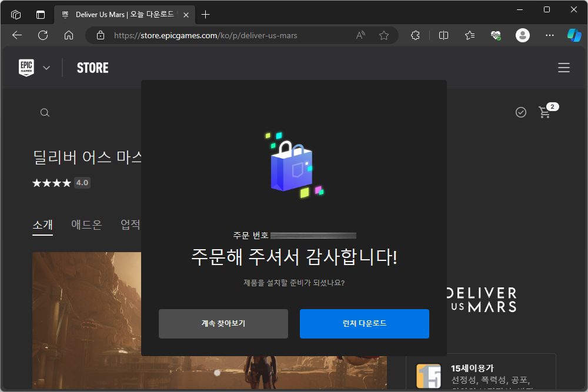Click the Deliver Us Mars logo image
588x392 pixels.
tap(482, 300)
